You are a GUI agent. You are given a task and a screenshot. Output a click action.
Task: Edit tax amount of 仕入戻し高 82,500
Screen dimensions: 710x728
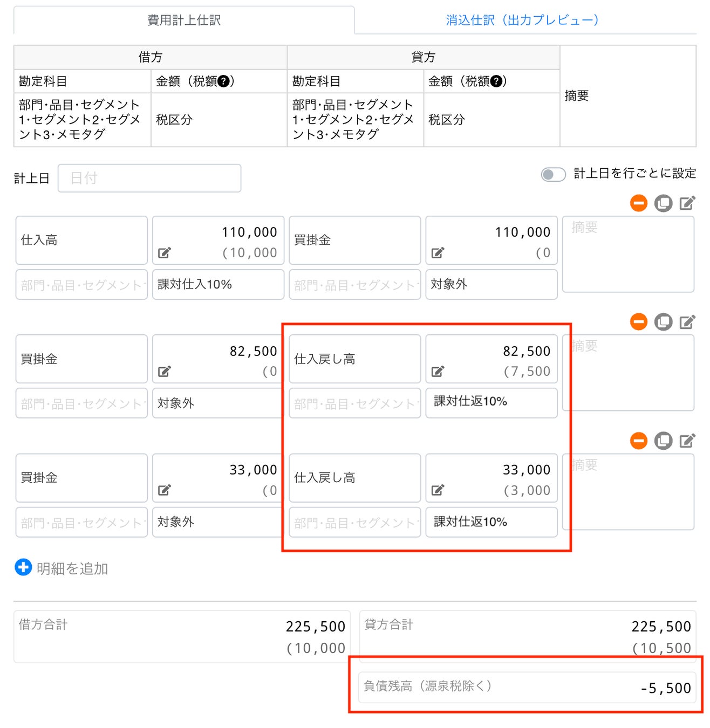coord(438,371)
